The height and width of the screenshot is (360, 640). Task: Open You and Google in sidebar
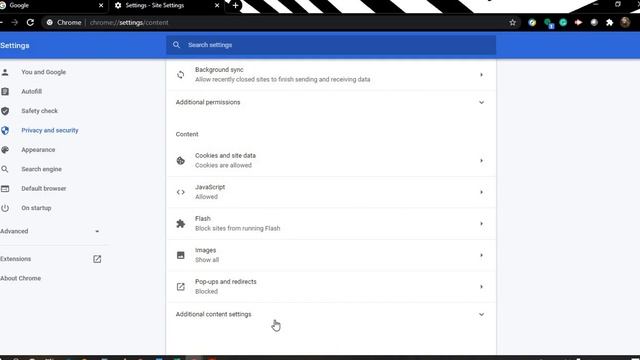[44, 72]
